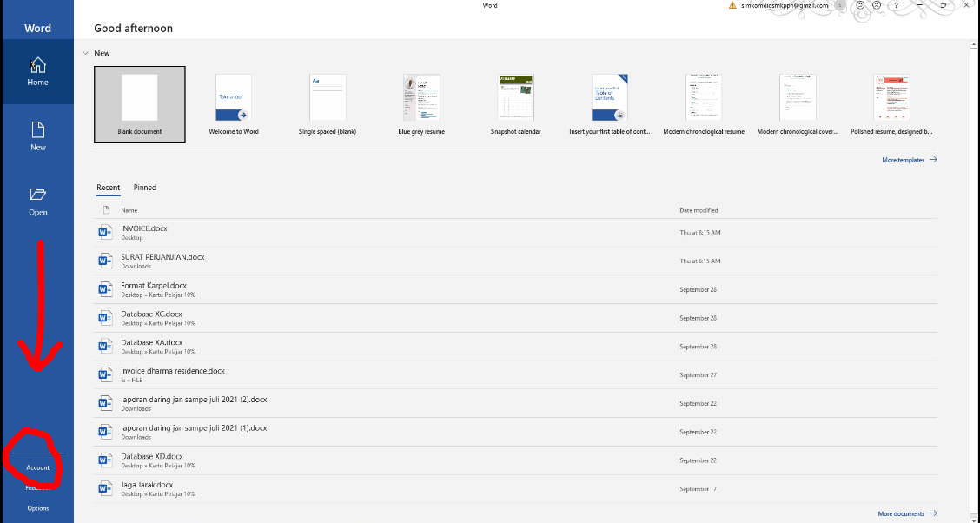This screenshot has width=980, height=523.
Task: Open laporan daring jan sampe juli 2021 (2).docx
Action: click(194, 400)
